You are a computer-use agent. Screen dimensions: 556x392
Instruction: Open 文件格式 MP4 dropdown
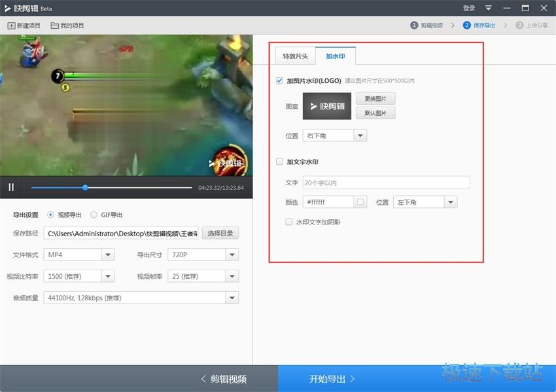[x=79, y=255]
